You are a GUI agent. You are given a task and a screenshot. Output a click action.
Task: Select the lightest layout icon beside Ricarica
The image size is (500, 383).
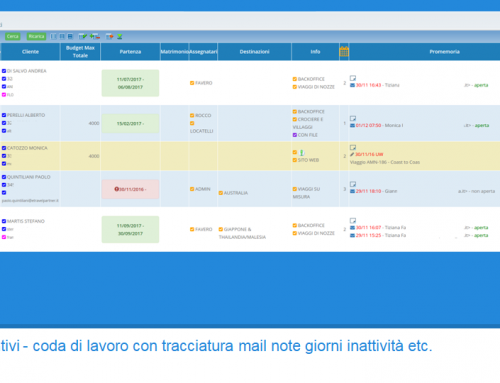(53, 36)
